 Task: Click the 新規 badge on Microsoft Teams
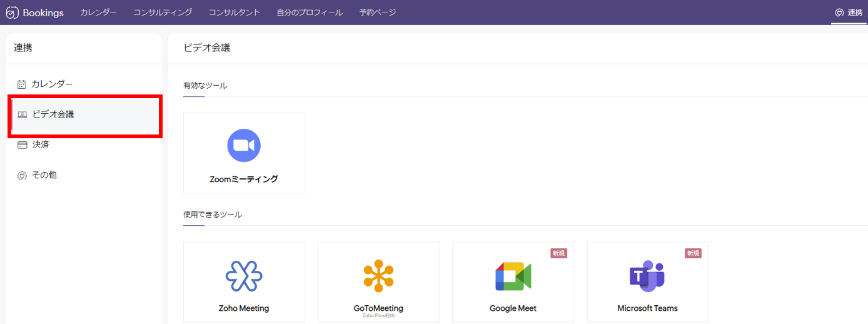coord(693,253)
